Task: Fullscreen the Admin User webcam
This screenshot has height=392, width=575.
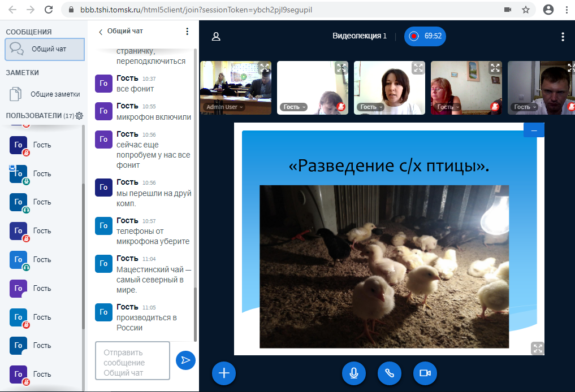Action: click(264, 68)
